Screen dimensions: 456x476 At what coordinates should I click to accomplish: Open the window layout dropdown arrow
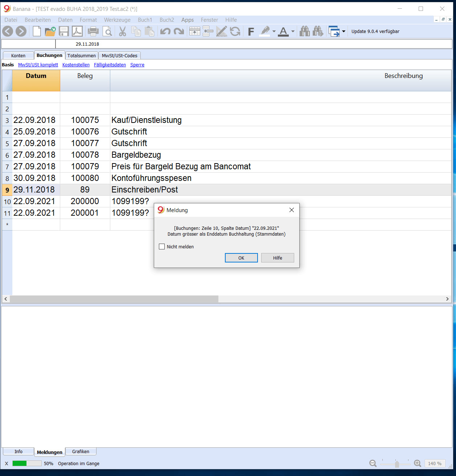[x=344, y=32]
